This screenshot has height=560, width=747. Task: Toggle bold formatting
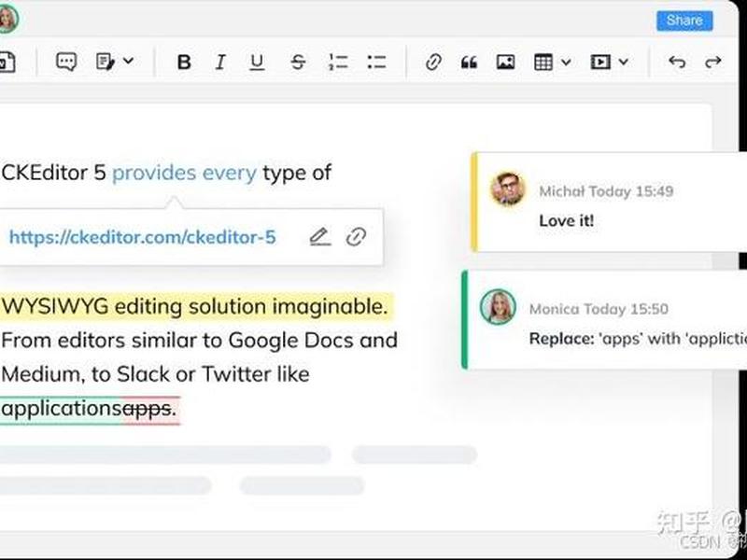click(x=184, y=63)
